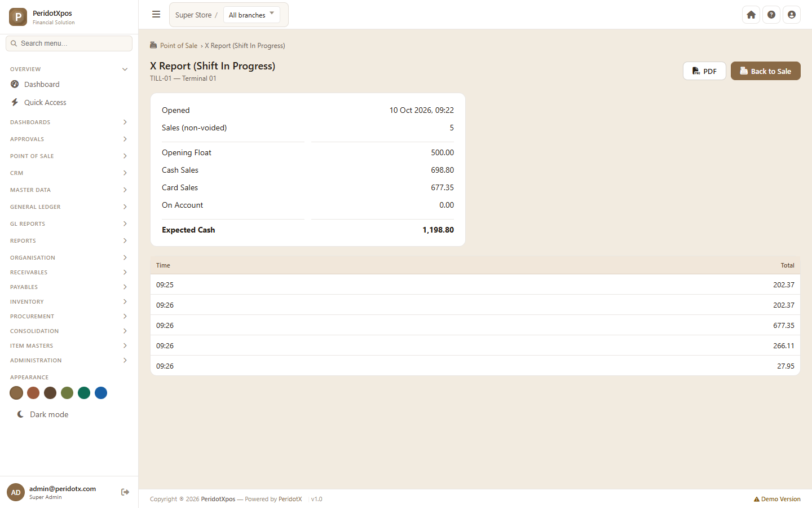
Task: Select the green theme color swatch
Action: click(84, 393)
